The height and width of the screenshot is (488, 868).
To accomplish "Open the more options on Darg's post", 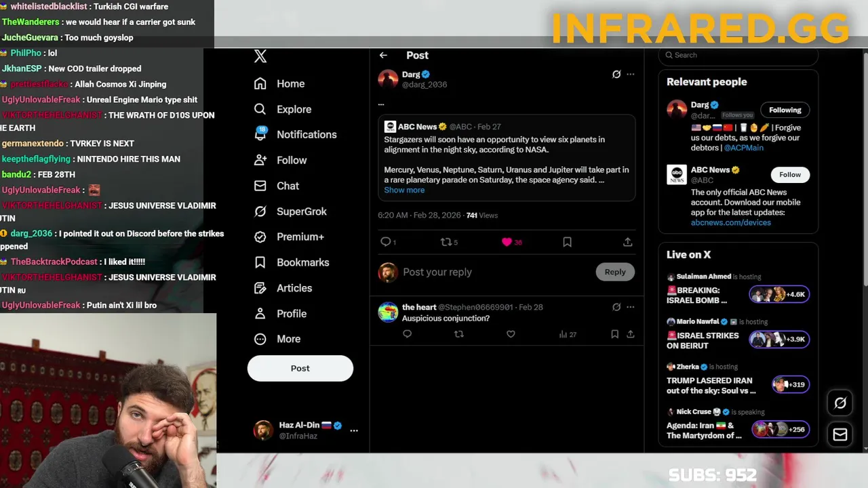I will (631, 74).
